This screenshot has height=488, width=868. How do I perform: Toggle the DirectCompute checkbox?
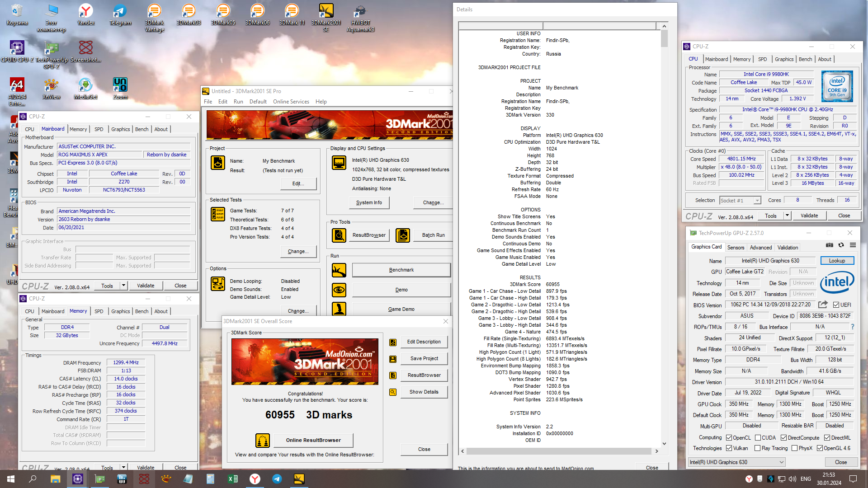(783, 438)
